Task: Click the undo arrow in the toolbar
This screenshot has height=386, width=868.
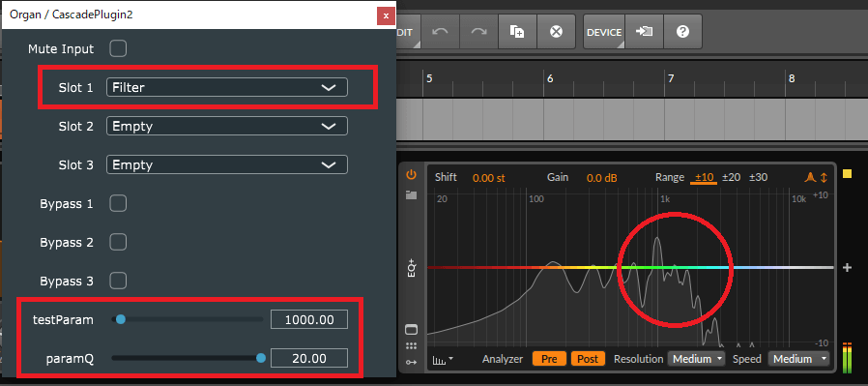Action: (x=440, y=32)
